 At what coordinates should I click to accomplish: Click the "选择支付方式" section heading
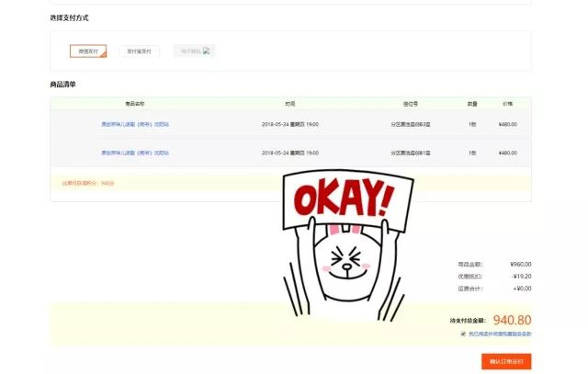tap(70, 17)
